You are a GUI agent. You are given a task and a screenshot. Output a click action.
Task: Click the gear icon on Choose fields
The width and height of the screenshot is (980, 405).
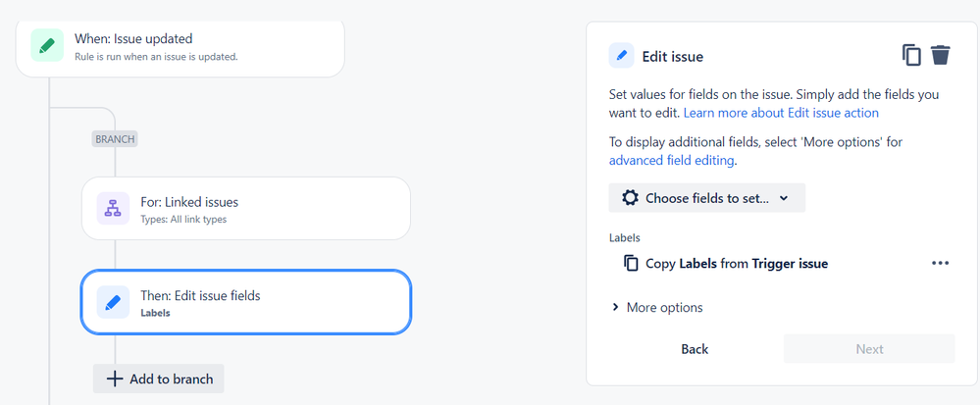pos(630,198)
